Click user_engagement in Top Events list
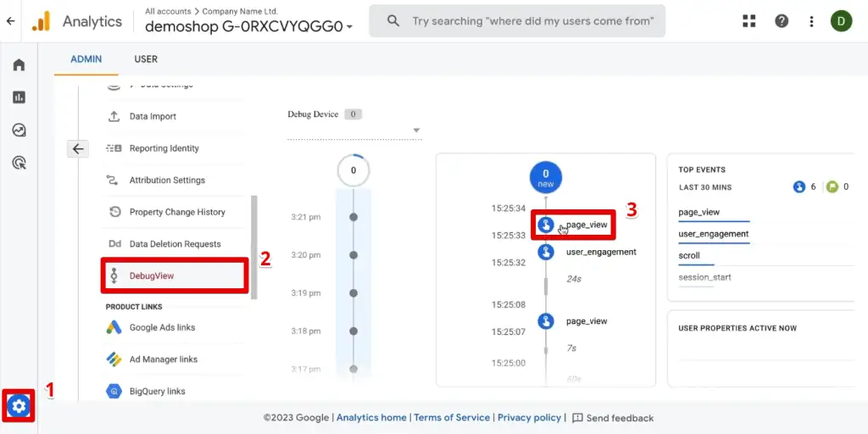The image size is (868, 434). (x=714, y=234)
